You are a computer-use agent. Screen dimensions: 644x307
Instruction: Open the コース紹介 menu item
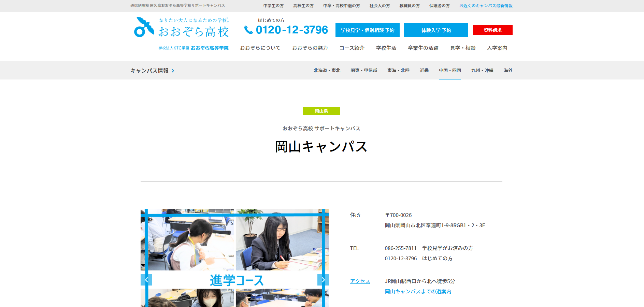pyautogui.click(x=352, y=48)
